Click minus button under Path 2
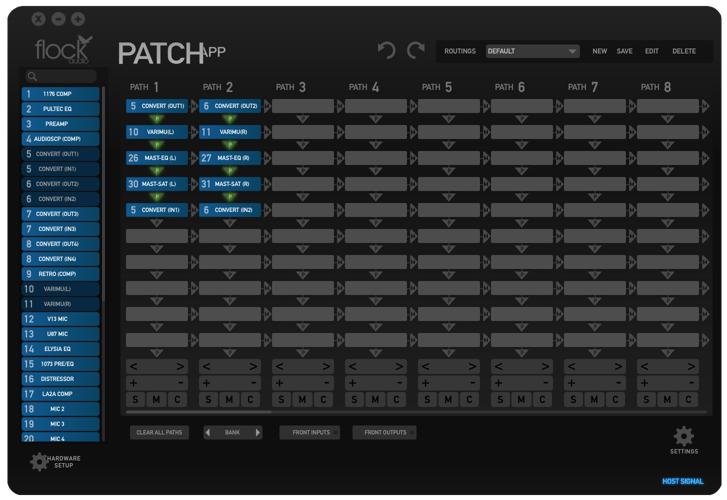Image resolution: width=727 pixels, height=500 pixels. coord(253,383)
